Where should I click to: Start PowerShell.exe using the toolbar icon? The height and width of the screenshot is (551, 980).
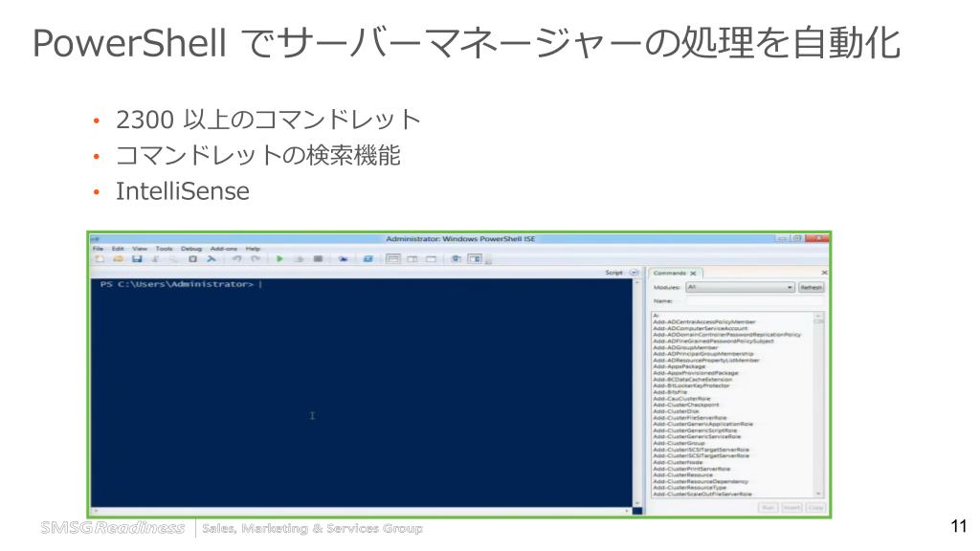click(x=368, y=258)
